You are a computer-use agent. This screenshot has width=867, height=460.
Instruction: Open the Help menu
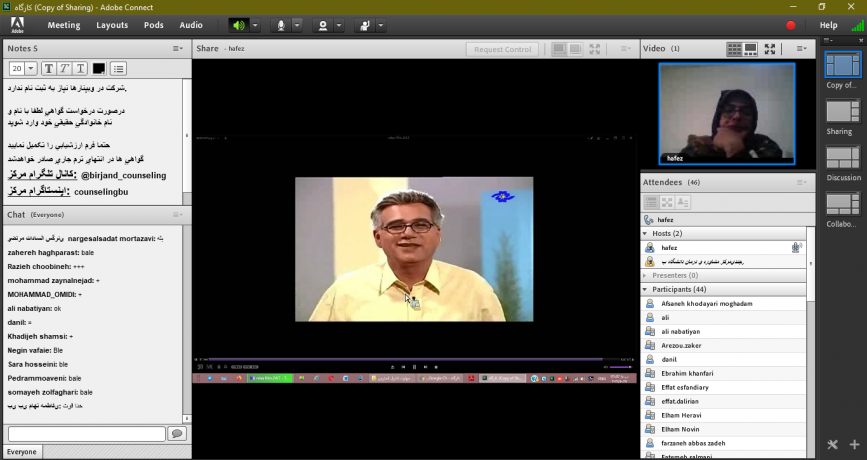(x=828, y=25)
